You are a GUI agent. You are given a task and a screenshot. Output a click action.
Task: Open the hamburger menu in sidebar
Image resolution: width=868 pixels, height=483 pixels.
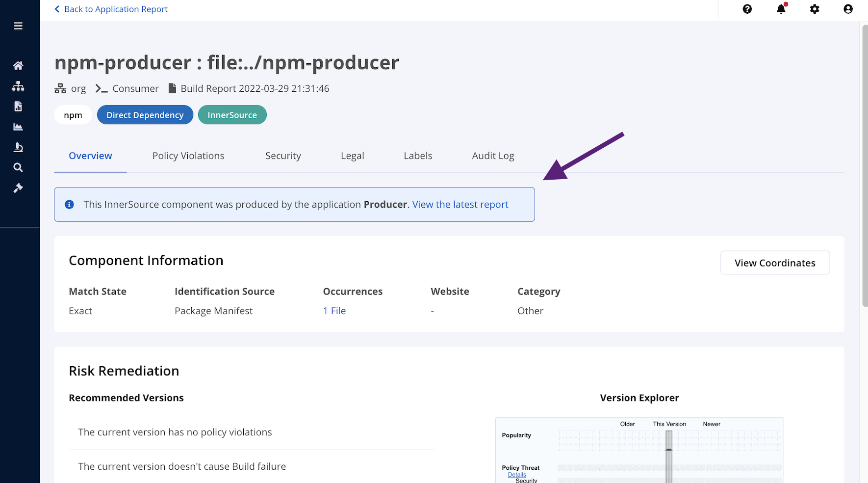pos(18,26)
